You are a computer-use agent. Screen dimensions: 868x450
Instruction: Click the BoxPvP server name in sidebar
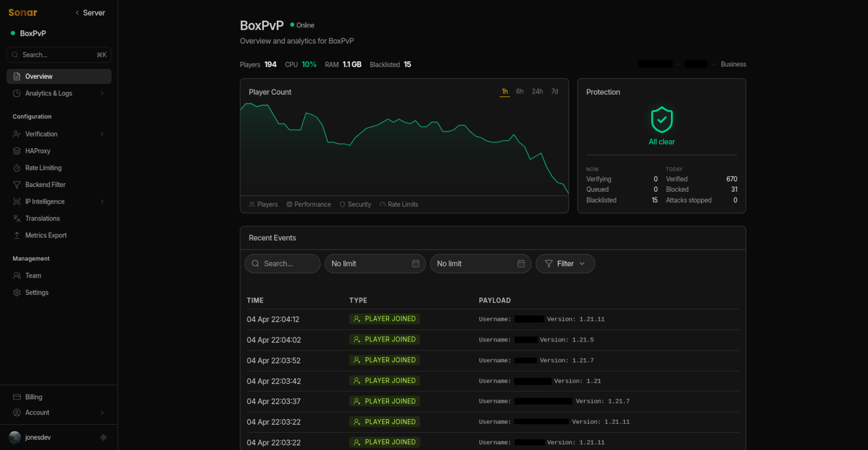33,33
